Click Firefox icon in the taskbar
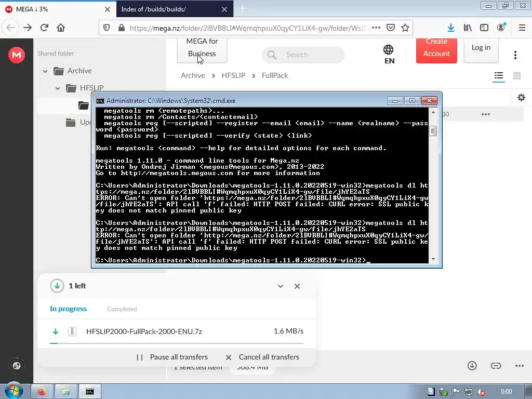The width and height of the screenshot is (532, 399). (42, 392)
